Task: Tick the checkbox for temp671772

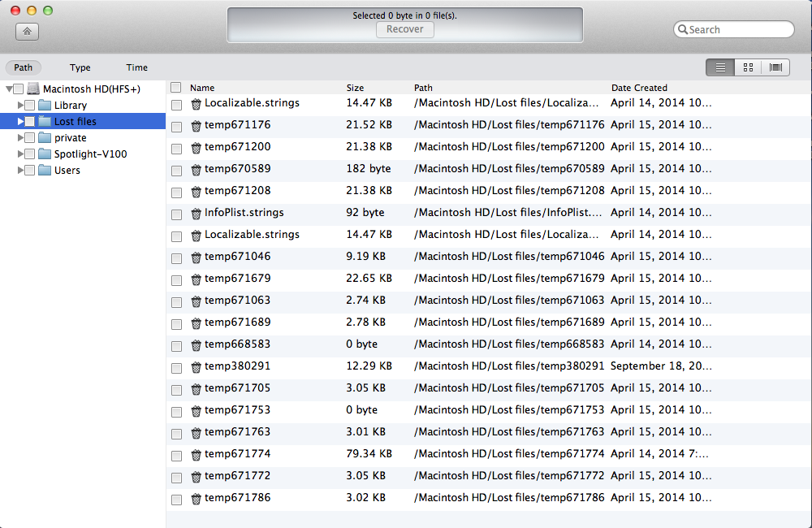Action: click(x=176, y=478)
